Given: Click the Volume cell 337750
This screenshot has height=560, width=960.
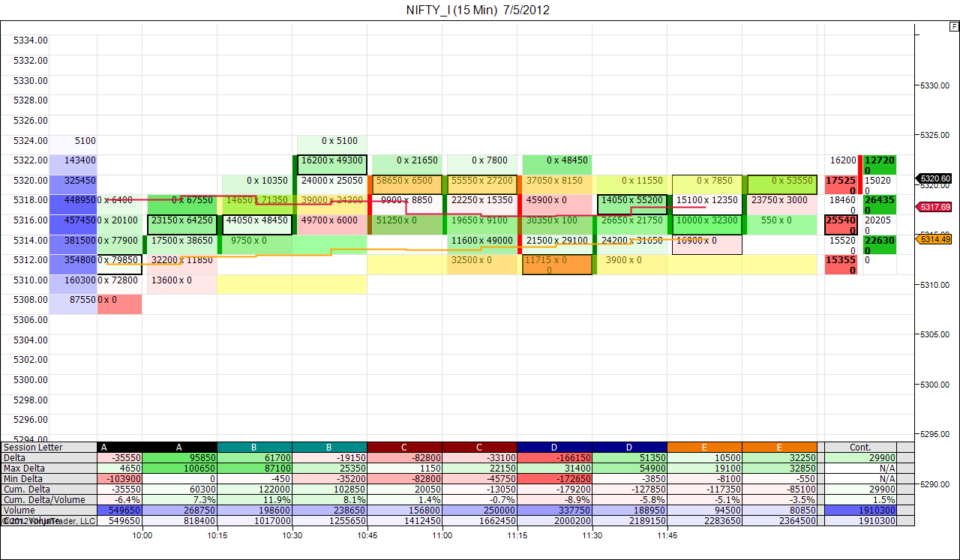Looking at the screenshot, I should [x=554, y=511].
